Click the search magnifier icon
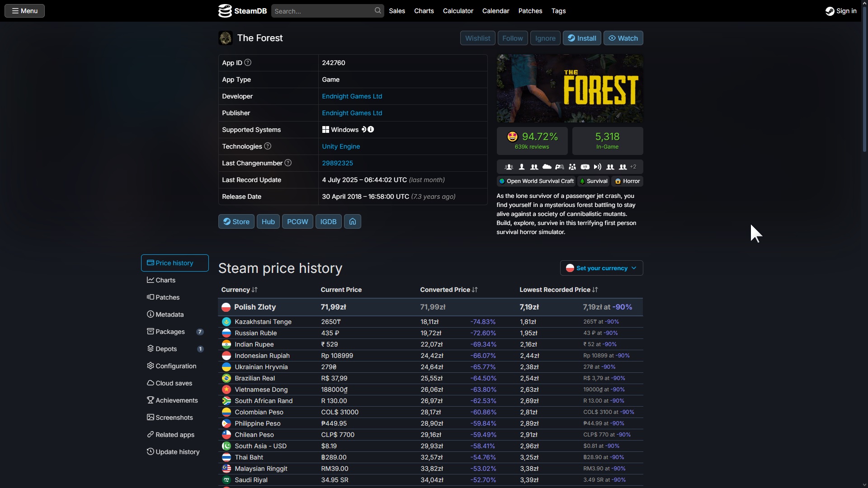This screenshot has width=868, height=488. (x=377, y=10)
